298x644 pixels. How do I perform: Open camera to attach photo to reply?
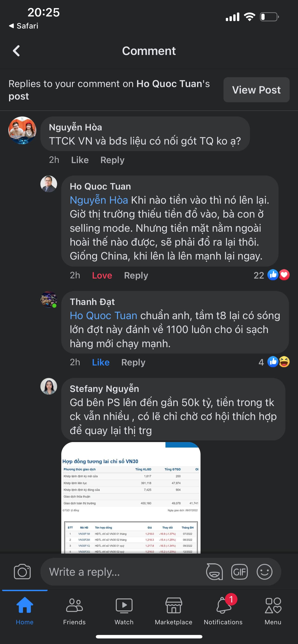[x=22, y=571]
